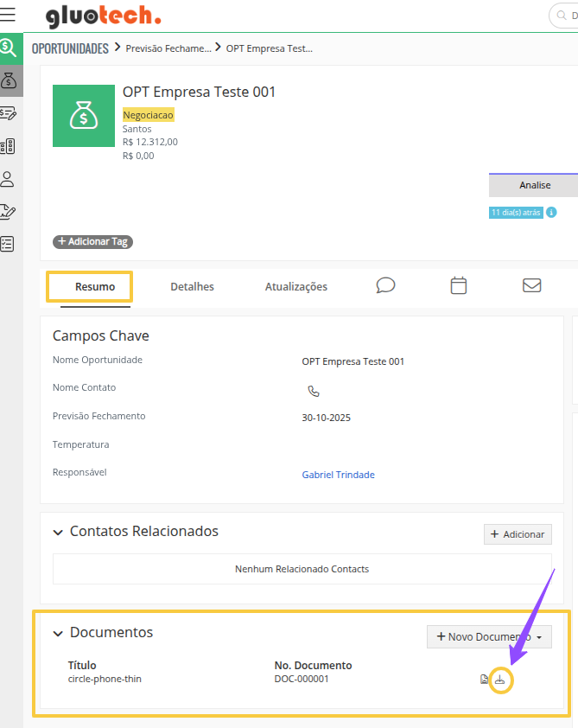Open the quotes sidebar icon with pencil
The width and height of the screenshot is (578, 728).
click(9, 113)
